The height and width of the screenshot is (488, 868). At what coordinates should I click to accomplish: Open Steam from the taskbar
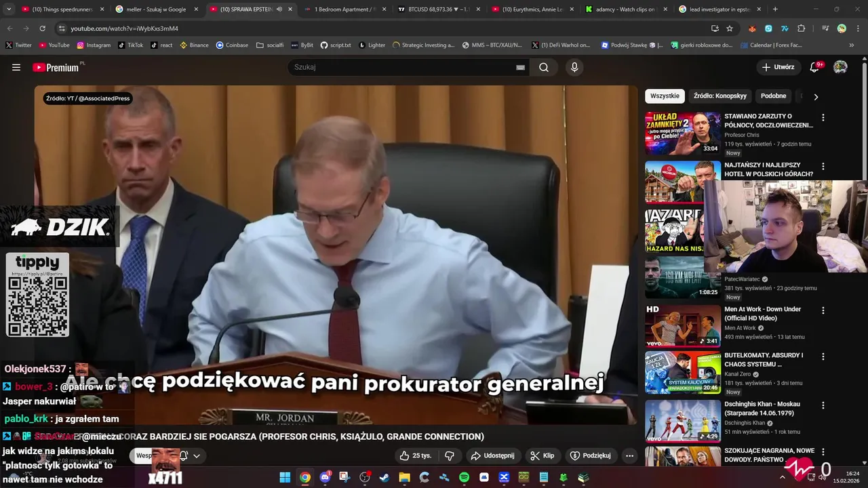(384, 477)
